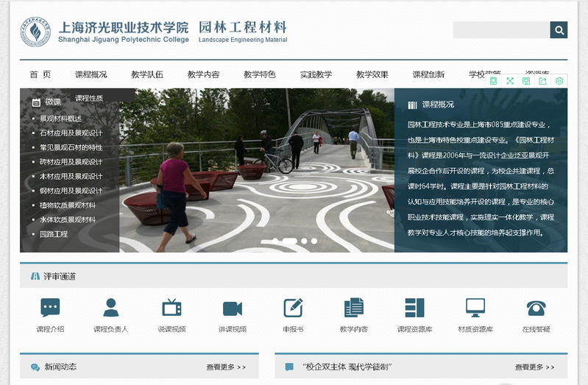
Task: Open 课程负责人 person icon
Action: (x=111, y=308)
